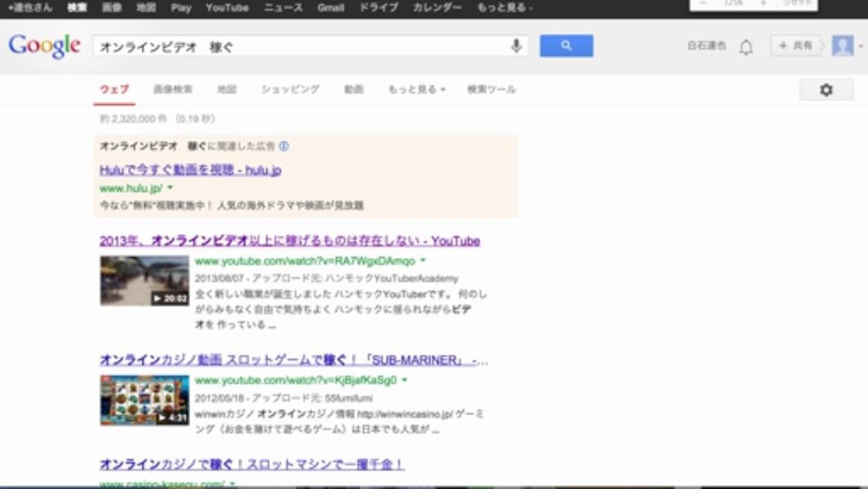Click the Google logo
The height and width of the screenshot is (489, 868).
pyautogui.click(x=44, y=46)
